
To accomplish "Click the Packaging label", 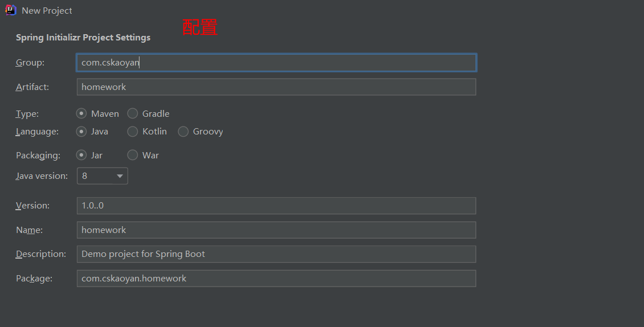I will click(38, 155).
